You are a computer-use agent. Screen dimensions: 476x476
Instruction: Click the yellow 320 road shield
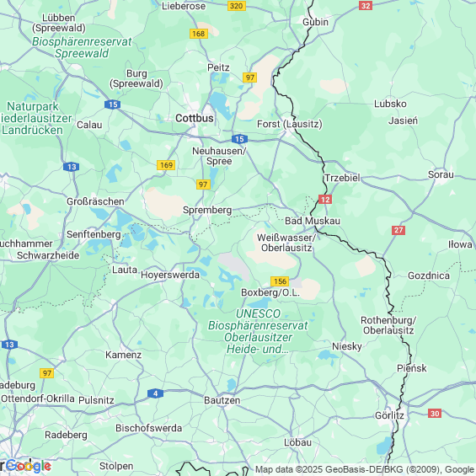tap(237, 6)
